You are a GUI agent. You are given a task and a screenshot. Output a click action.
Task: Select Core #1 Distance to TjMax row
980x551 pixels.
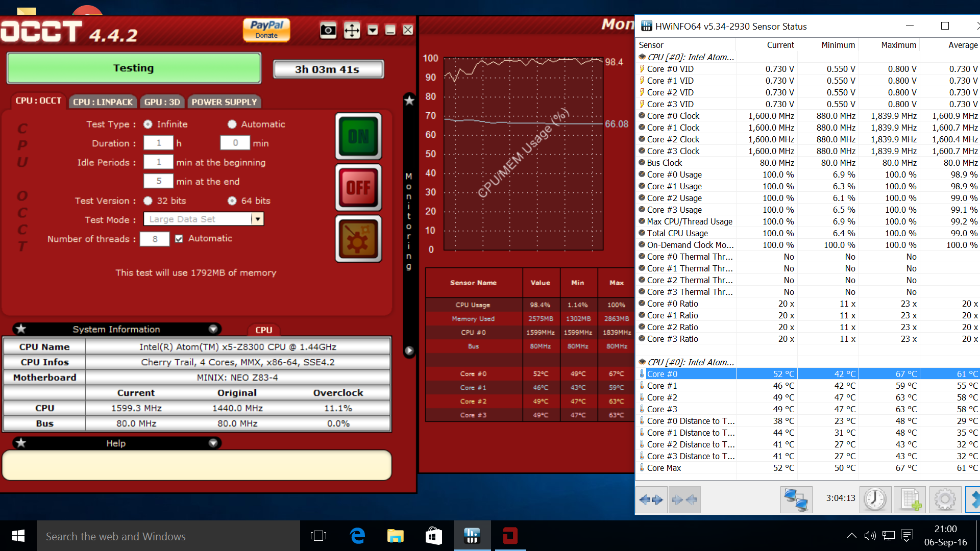(807, 433)
